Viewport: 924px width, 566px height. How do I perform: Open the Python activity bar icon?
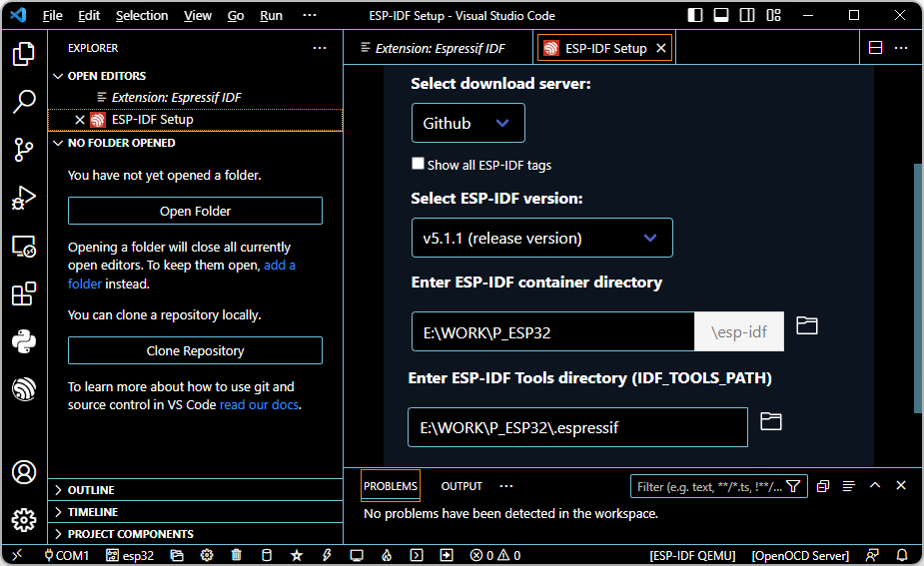pos(24,341)
